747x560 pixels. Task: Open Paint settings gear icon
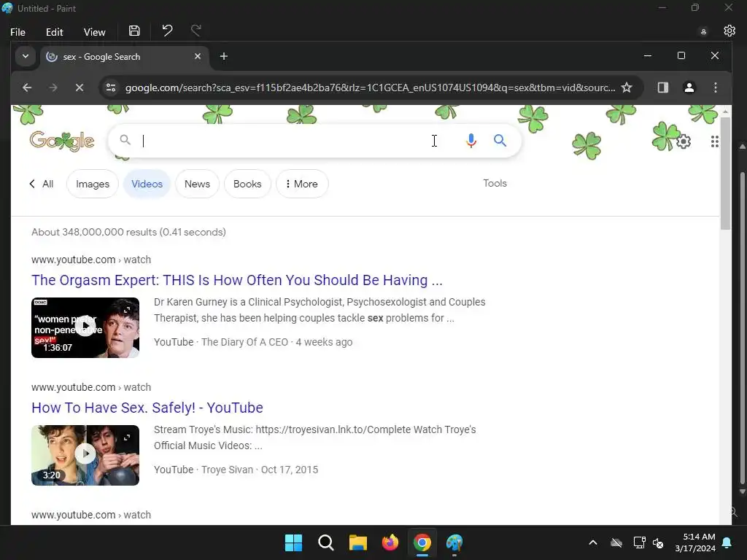(x=729, y=31)
